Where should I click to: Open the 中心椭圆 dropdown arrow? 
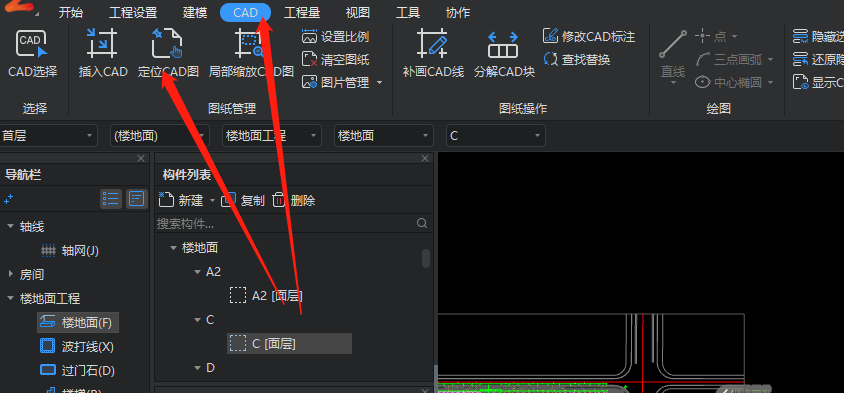point(770,82)
